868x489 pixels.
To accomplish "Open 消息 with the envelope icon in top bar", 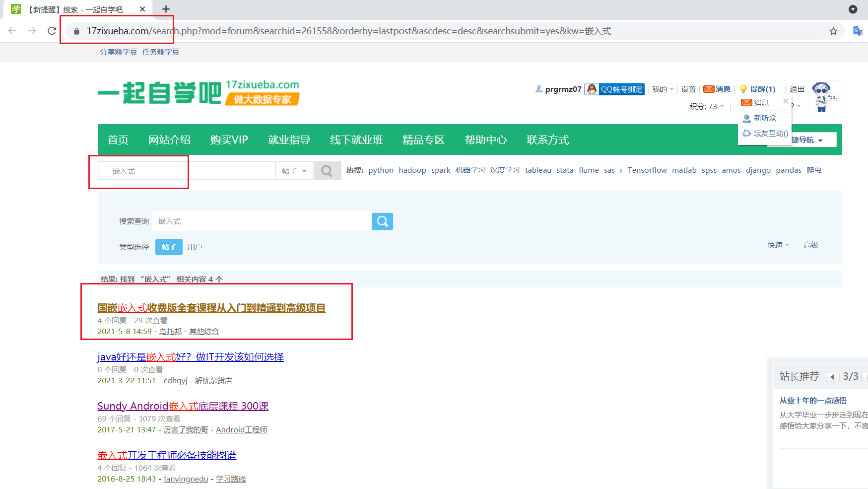I will click(x=717, y=89).
